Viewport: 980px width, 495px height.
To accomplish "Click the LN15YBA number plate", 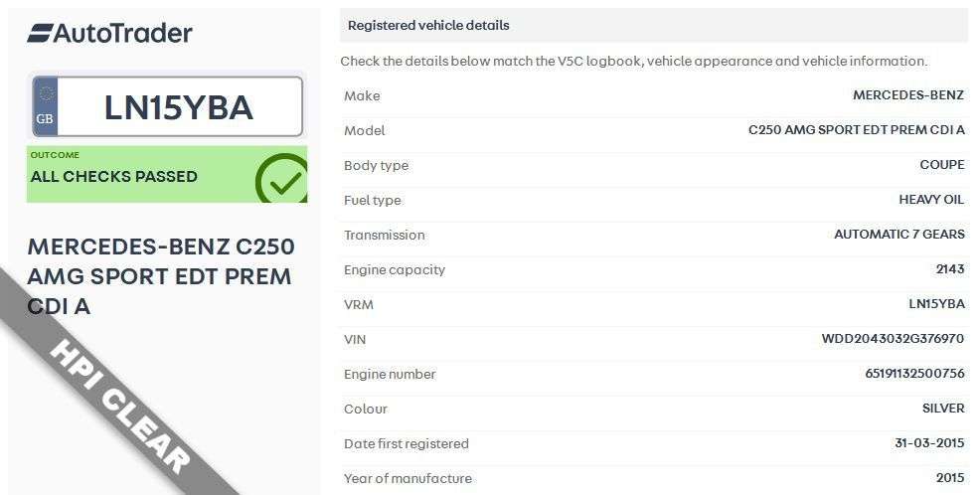I will (179, 107).
